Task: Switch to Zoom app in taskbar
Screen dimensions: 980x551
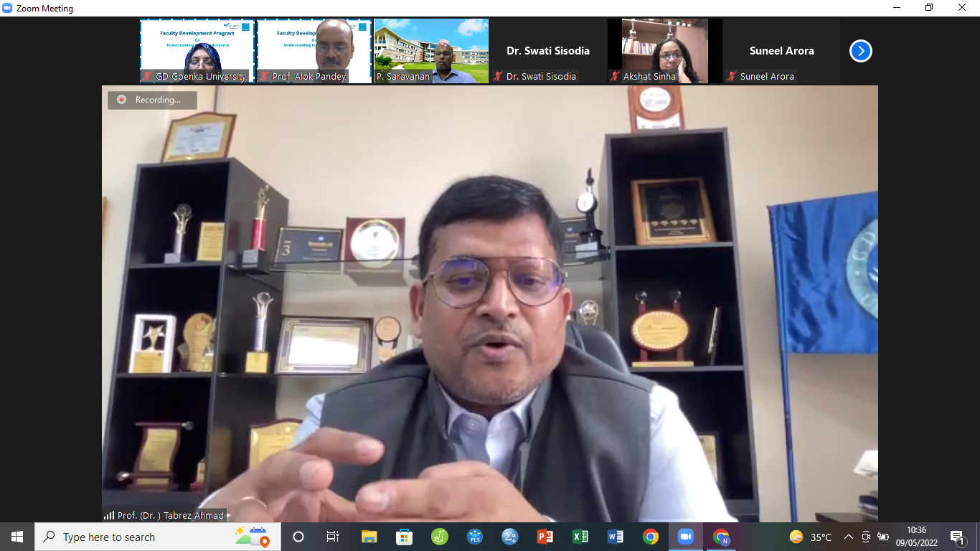Action: pos(686,537)
